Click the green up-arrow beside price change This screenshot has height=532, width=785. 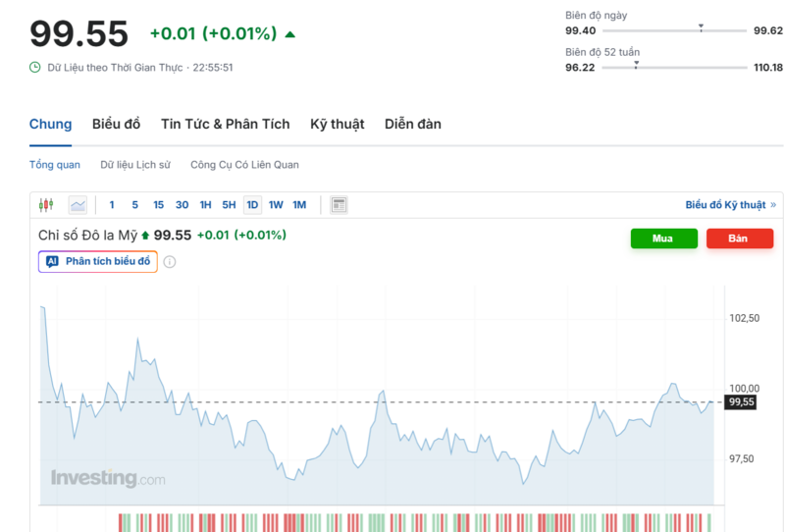289,34
